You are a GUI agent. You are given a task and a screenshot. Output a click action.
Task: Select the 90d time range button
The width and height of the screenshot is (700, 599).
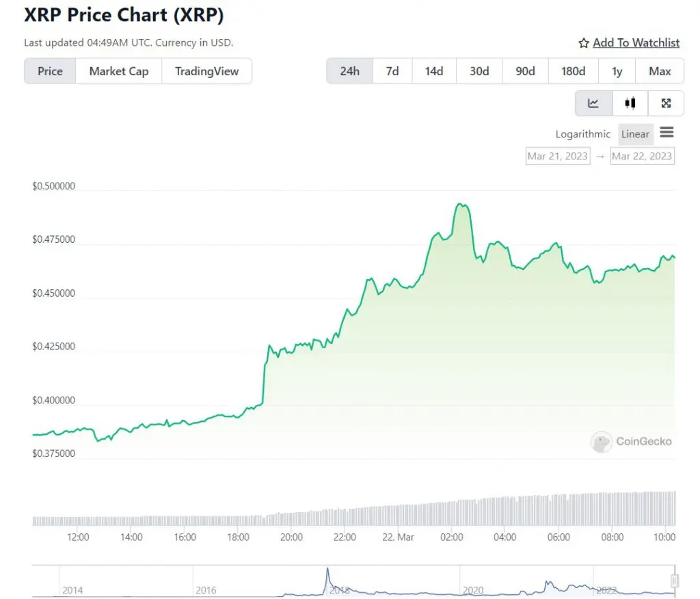pyautogui.click(x=525, y=70)
